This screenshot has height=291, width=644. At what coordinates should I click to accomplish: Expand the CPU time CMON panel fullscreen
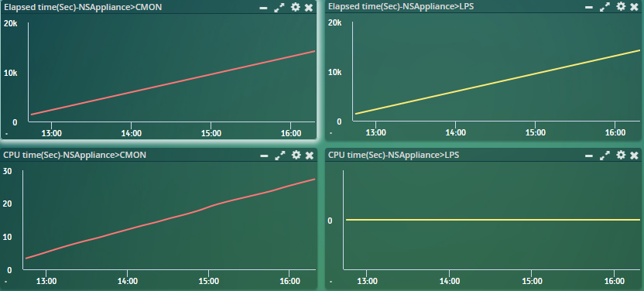[280, 155]
